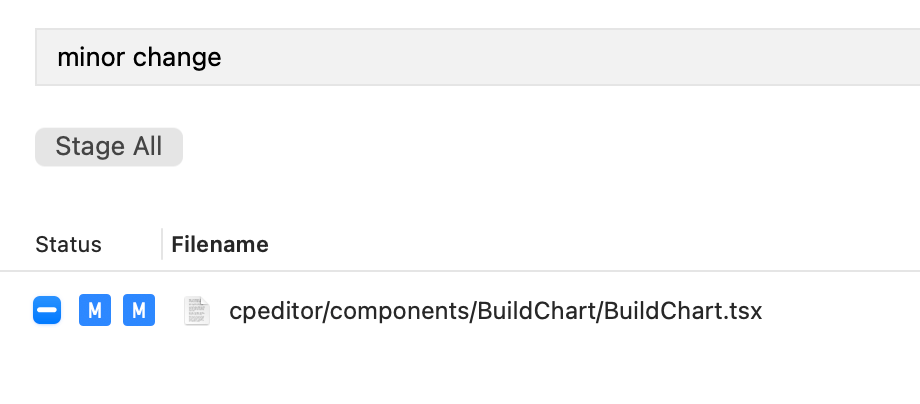
Task: Click the blank right side of commit message box
Action: point(700,57)
